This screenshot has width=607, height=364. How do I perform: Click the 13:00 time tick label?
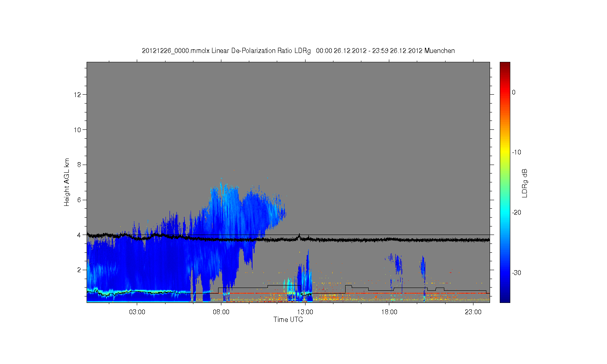[x=305, y=312]
